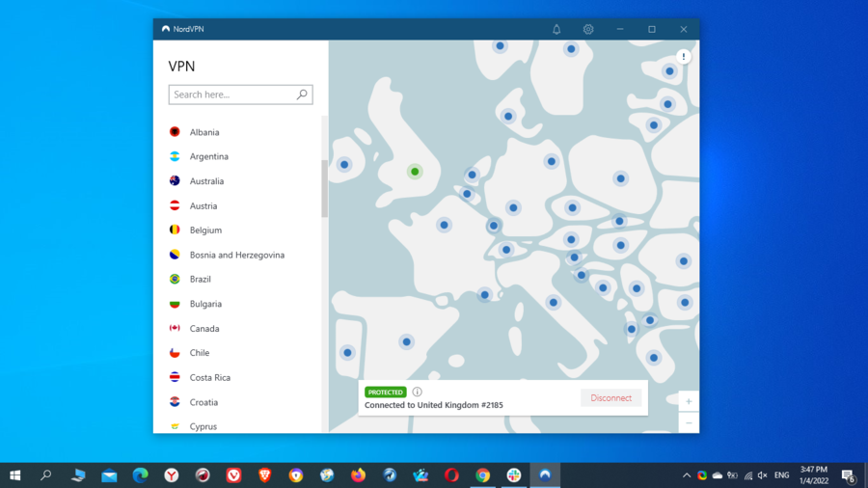
Task: Select Canada in the country list
Action: 204,329
